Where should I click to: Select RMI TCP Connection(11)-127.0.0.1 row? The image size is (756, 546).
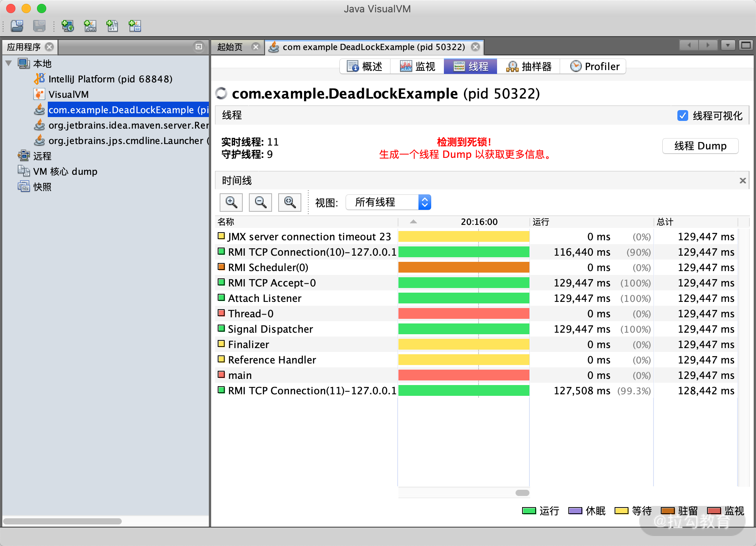[476, 390]
